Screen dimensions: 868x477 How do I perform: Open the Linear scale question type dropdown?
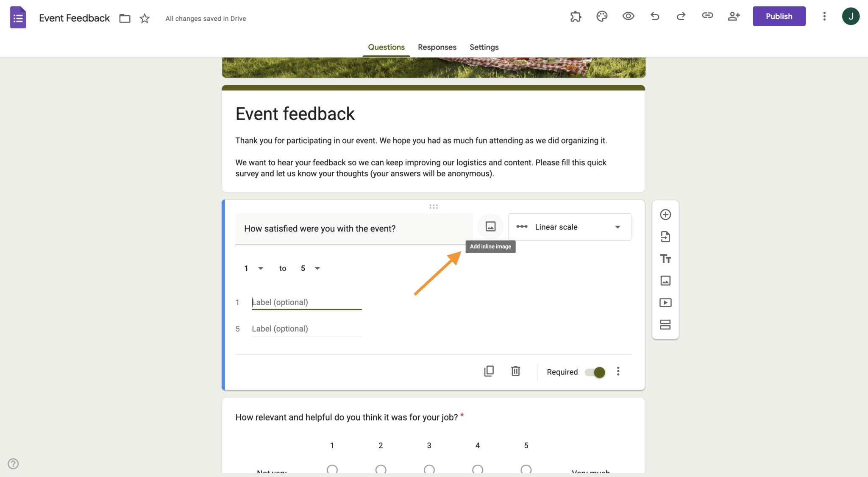click(569, 226)
